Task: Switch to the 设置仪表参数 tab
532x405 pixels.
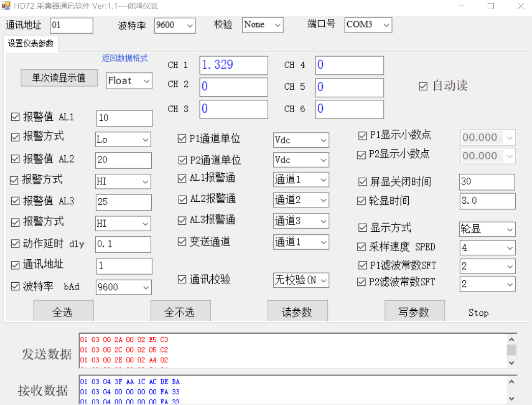Action: tap(31, 44)
